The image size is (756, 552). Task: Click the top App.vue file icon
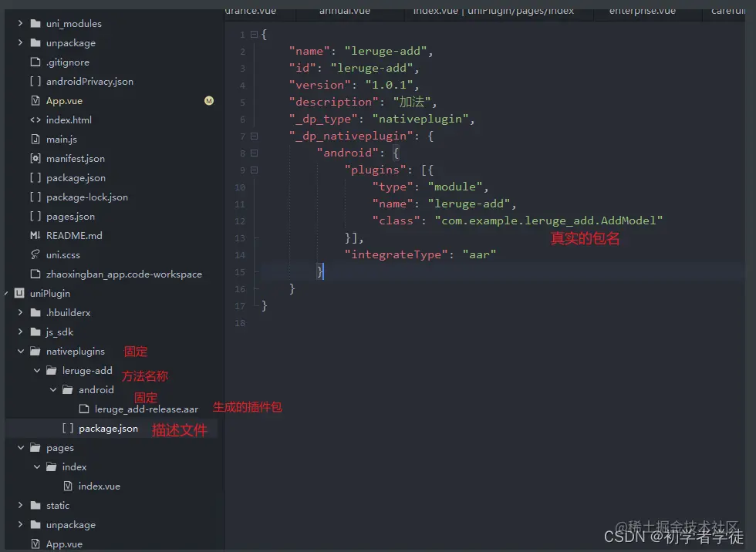pyautogui.click(x=35, y=100)
